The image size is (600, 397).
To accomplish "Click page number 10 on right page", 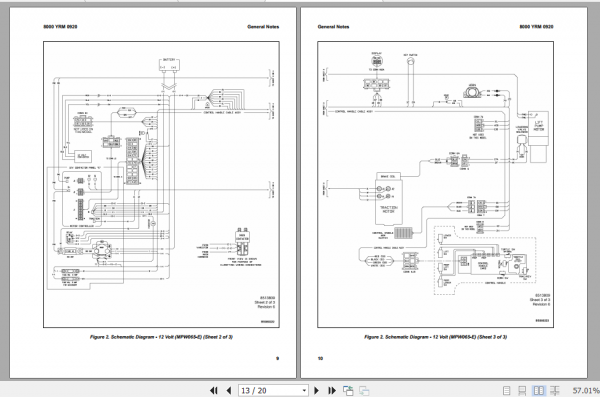I will point(320,358).
